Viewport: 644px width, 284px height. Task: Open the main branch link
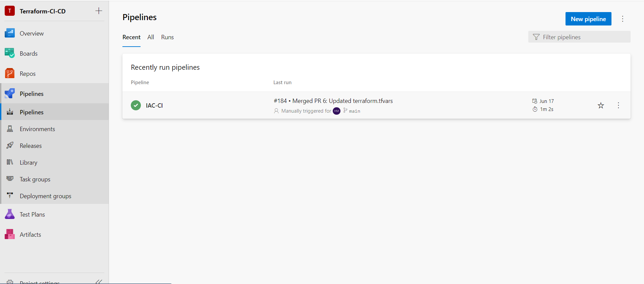(x=354, y=111)
